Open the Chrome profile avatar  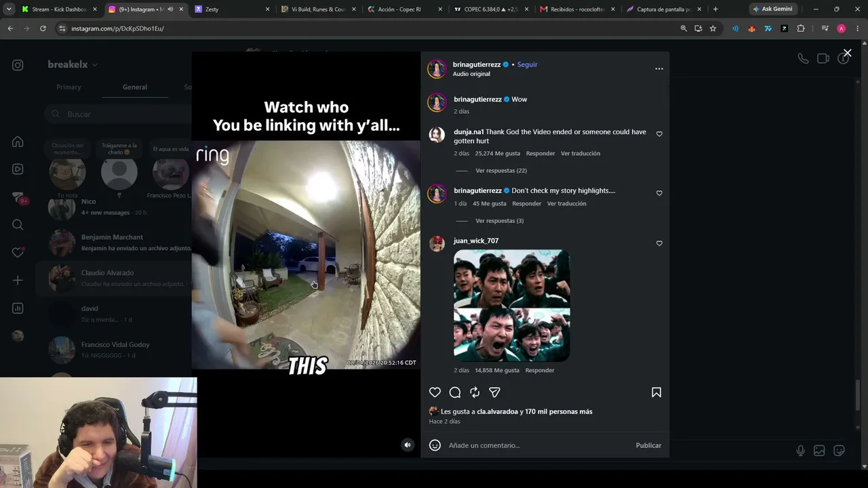(841, 28)
